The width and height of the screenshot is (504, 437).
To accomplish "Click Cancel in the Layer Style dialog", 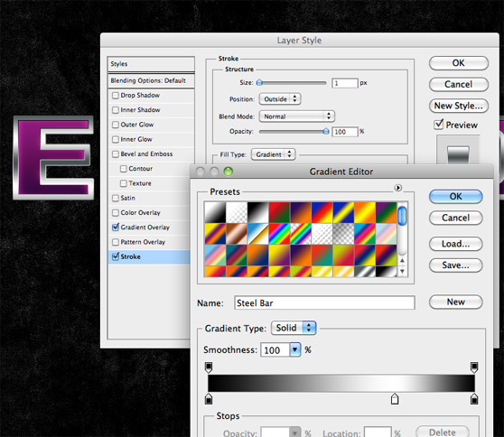I will tap(459, 84).
